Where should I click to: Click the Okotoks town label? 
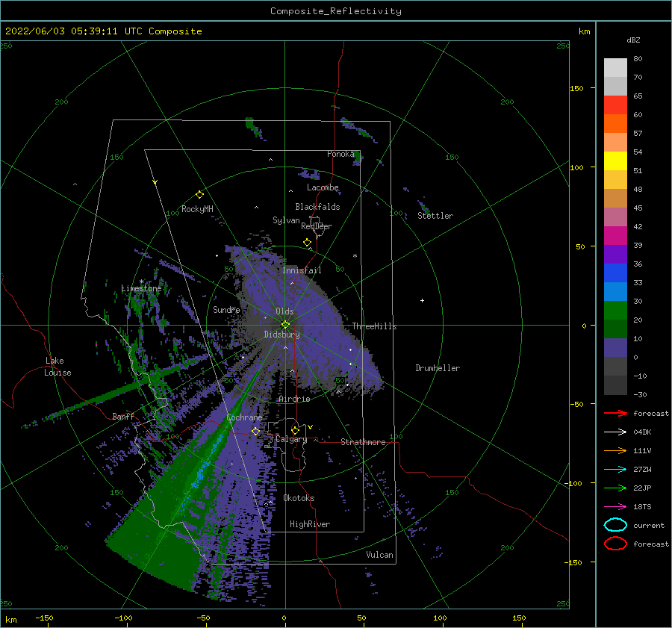pyautogui.click(x=299, y=498)
